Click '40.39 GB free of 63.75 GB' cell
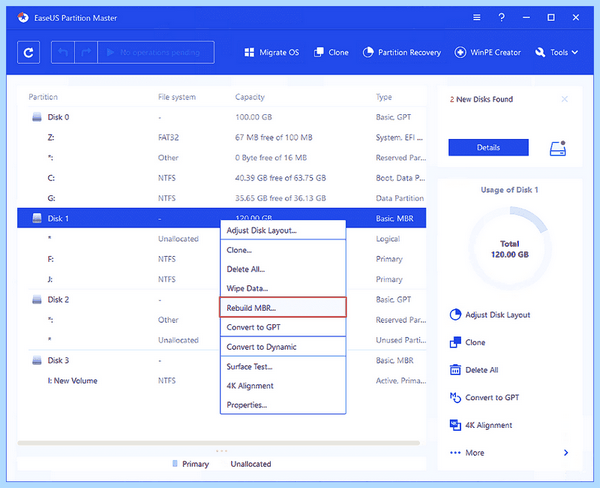 pyautogui.click(x=280, y=178)
